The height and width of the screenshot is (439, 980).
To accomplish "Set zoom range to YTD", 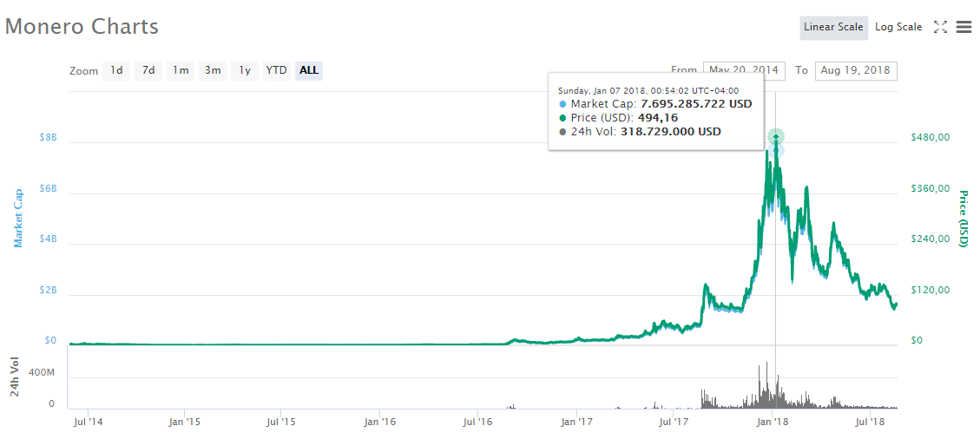I will [x=276, y=70].
